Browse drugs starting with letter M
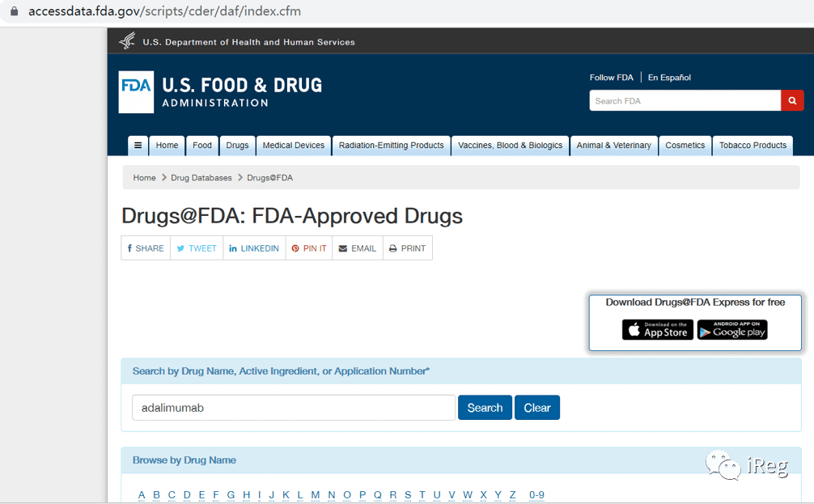 coord(315,494)
